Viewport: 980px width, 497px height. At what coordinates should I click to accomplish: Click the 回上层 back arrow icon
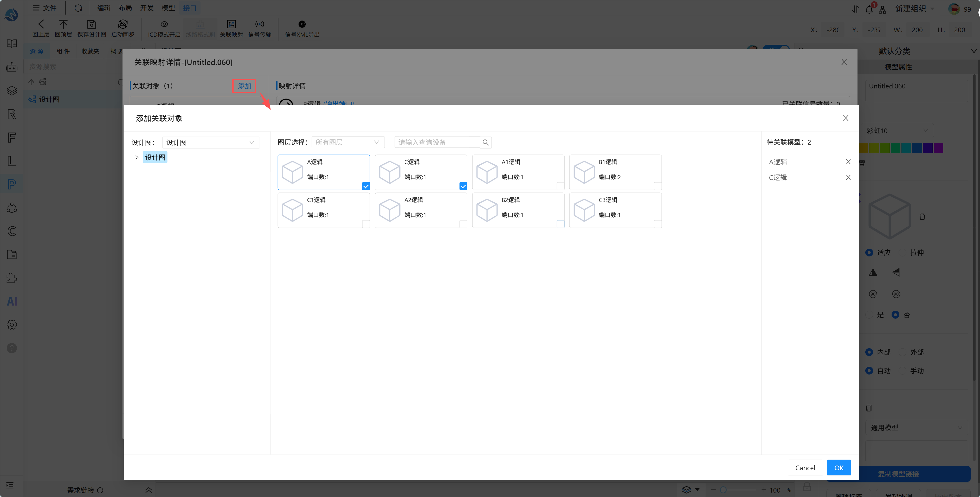coord(41,24)
